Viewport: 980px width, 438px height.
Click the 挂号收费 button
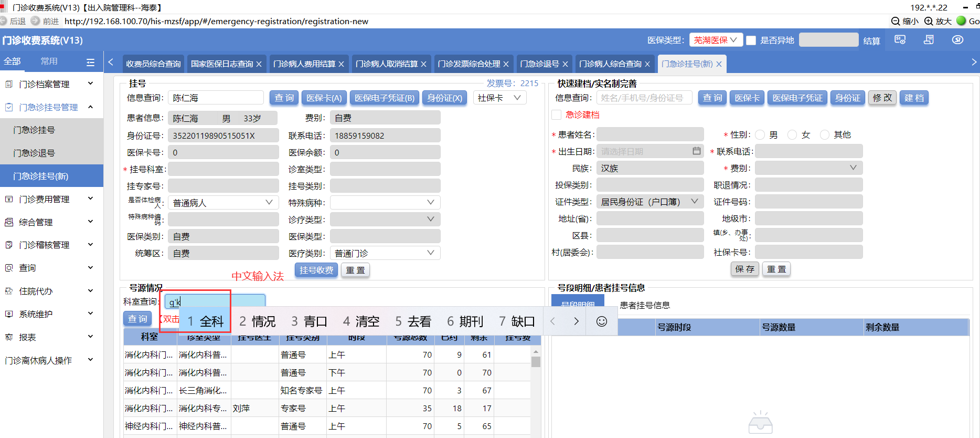316,270
